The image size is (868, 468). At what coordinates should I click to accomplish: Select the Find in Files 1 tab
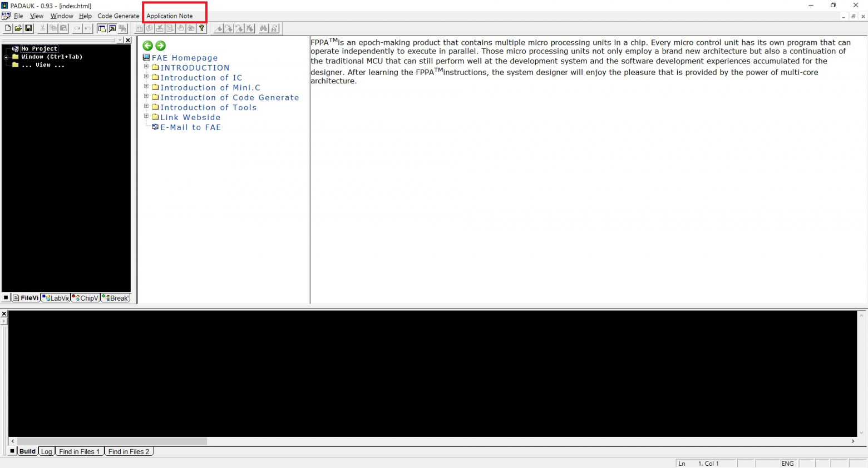pos(80,451)
